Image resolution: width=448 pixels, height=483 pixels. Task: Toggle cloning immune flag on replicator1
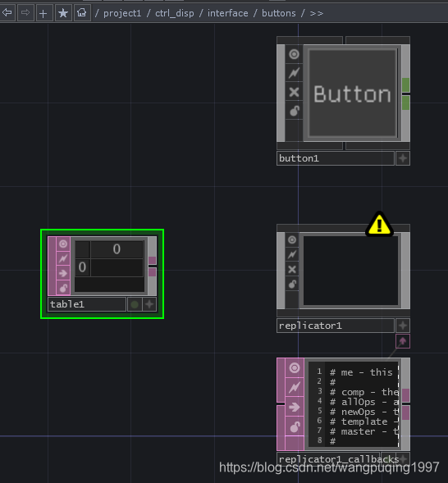pyautogui.click(x=292, y=254)
